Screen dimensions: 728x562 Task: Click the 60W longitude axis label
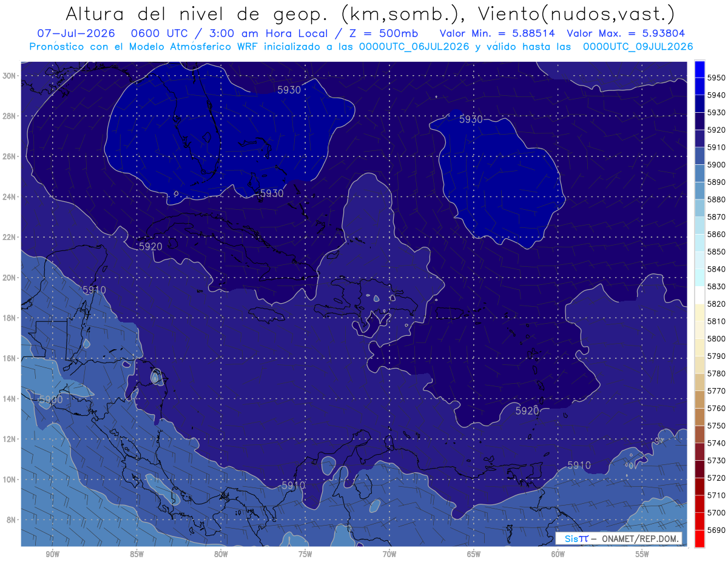[x=558, y=554]
